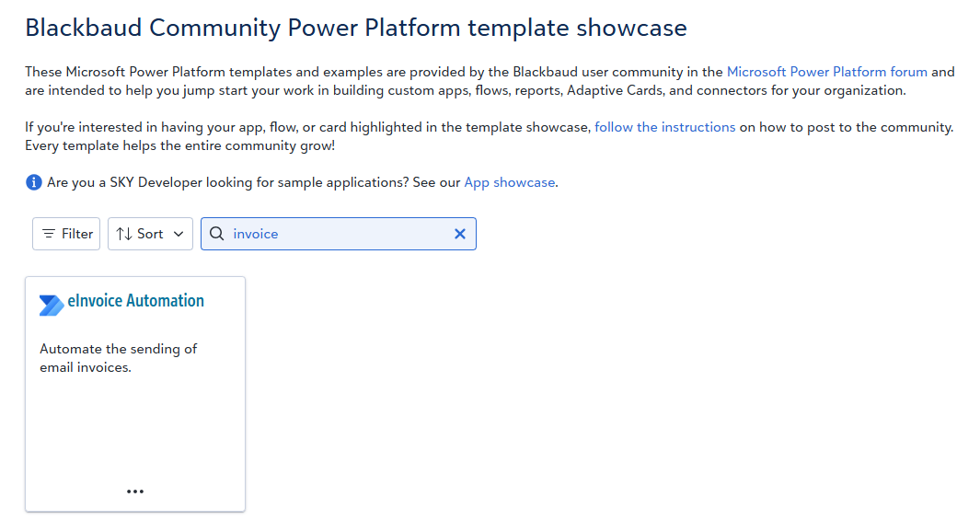Click the blue info icon

pos(34,182)
